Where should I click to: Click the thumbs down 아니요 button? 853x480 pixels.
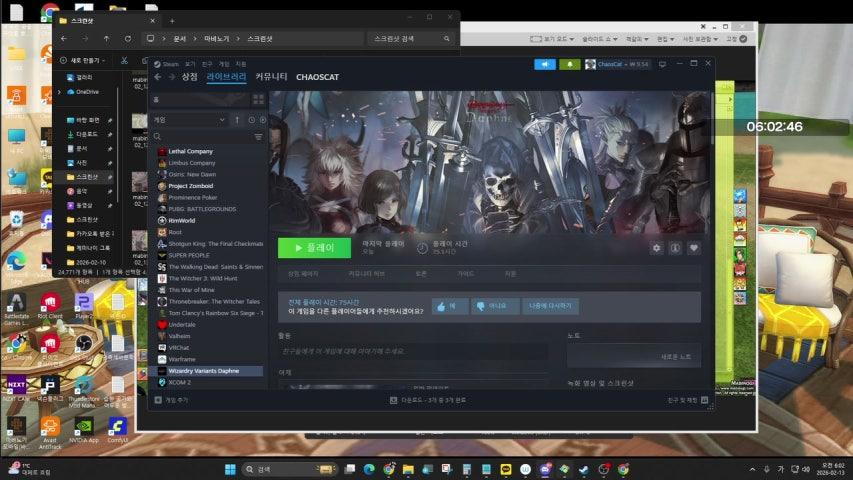(x=491, y=306)
